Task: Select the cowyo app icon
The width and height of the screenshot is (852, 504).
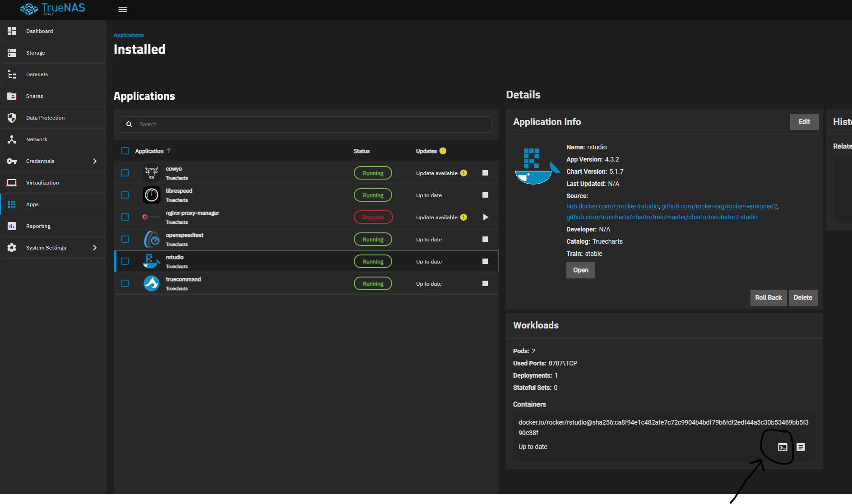Action: coord(152,173)
